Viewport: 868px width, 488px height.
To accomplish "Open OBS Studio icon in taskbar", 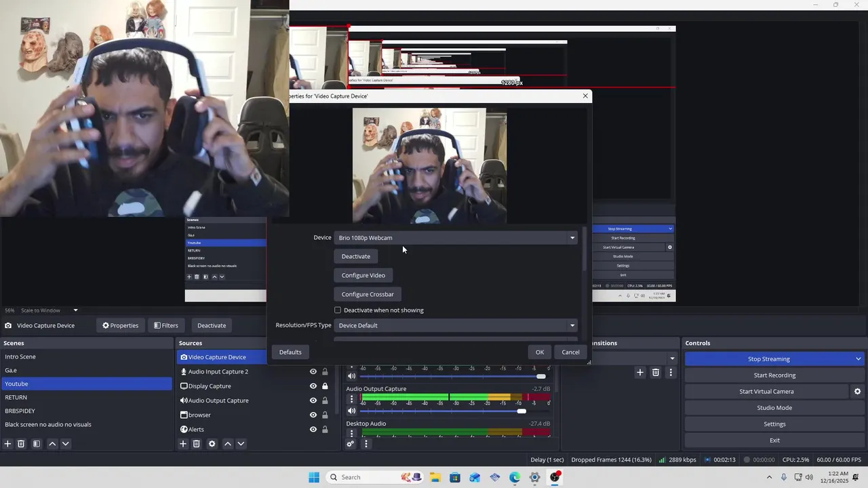I will pos(555,477).
